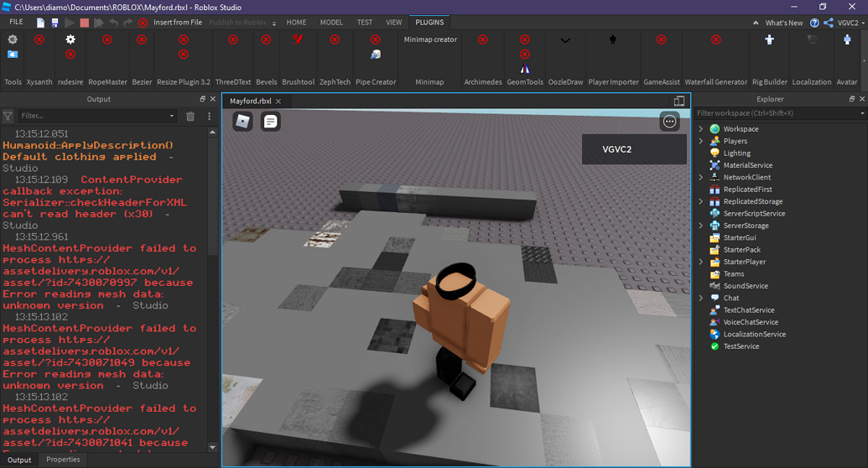Viewport: 868px width, 468px height.
Task: Expand the ReplicatedStorage node
Action: (701, 201)
